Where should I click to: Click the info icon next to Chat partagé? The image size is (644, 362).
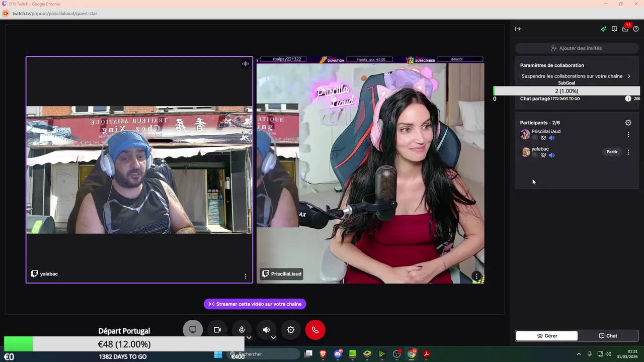(x=628, y=99)
